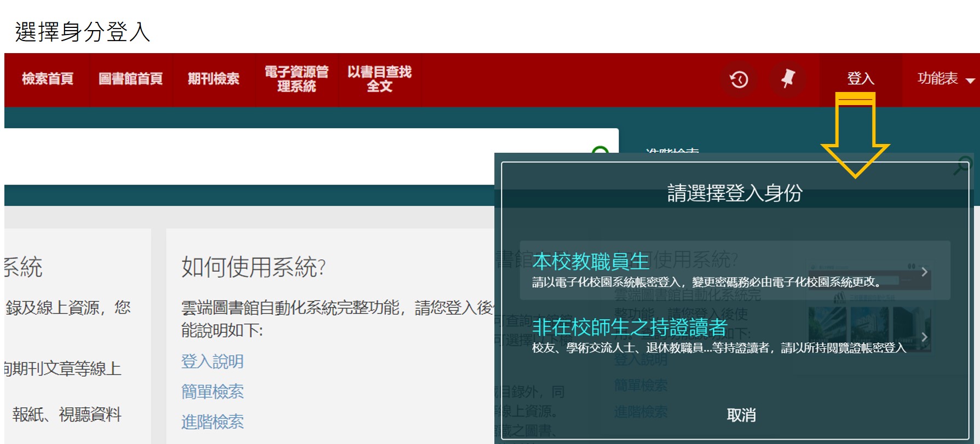
Task: Click the 如何使用系統? heading
Action: (253, 267)
